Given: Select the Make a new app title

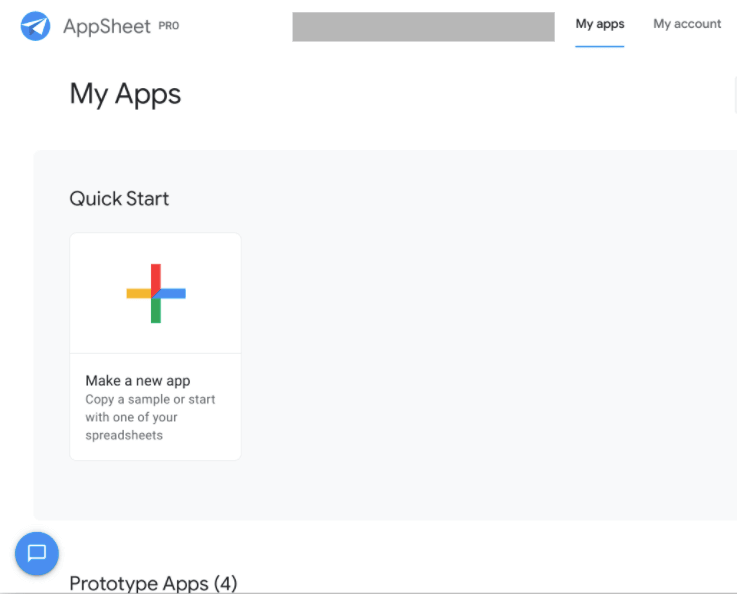Looking at the screenshot, I should coord(138,380).
